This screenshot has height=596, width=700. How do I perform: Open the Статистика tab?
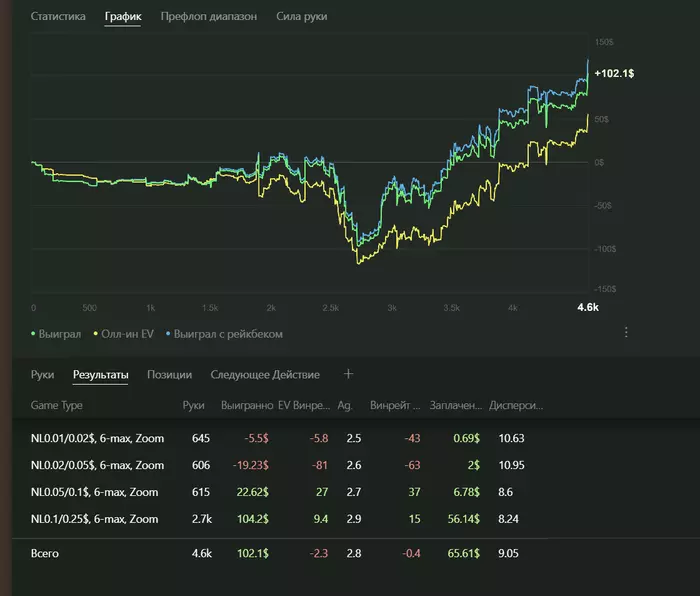coord(58,17)
